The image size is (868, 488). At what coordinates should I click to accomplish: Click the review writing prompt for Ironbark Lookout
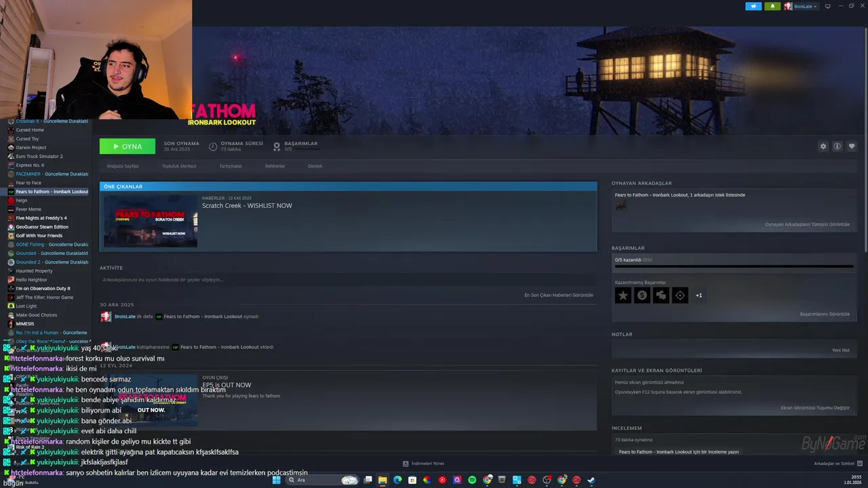pyautogui.click(x=679, y=452)
